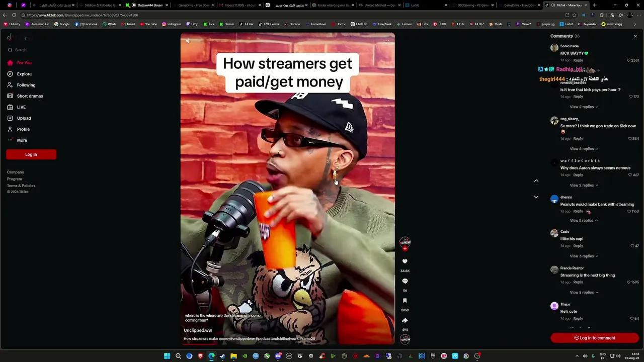Follow the creator with the red plus badge
This screenshot has width=644, height=362.
405,248
